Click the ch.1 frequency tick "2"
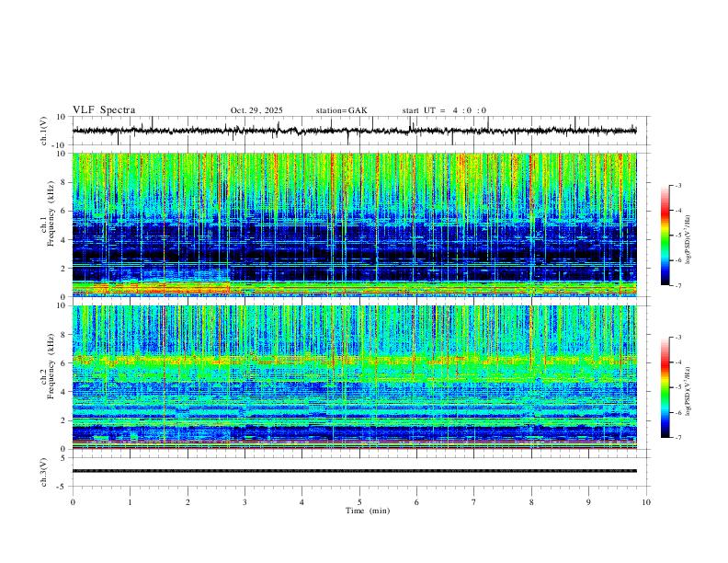728x563 pixels. [63, 268]
